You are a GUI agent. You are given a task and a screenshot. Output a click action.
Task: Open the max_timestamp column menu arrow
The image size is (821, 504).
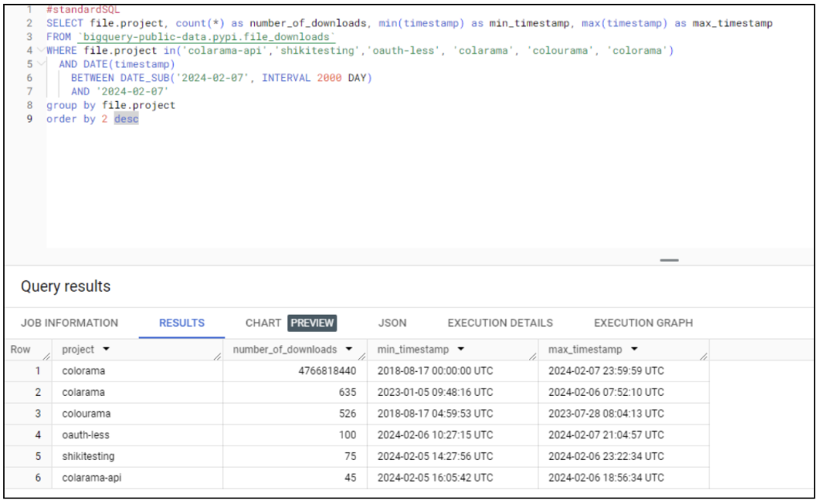[x=634, y=349]
